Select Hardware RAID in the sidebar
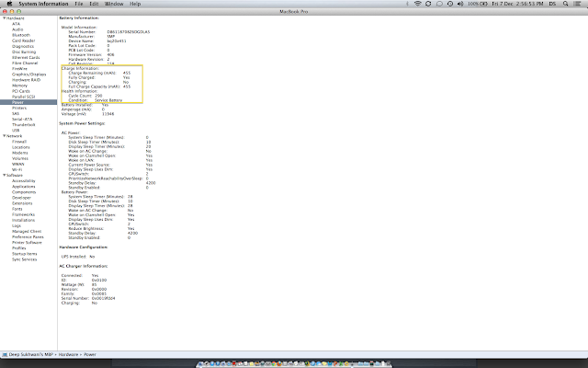 (x=27, y=80)
